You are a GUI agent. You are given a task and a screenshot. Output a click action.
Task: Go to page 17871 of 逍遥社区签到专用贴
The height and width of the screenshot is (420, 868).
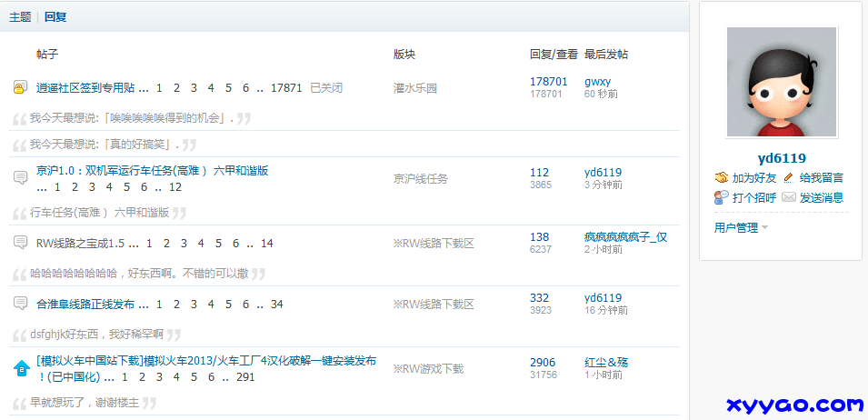[x=286, y=87]
